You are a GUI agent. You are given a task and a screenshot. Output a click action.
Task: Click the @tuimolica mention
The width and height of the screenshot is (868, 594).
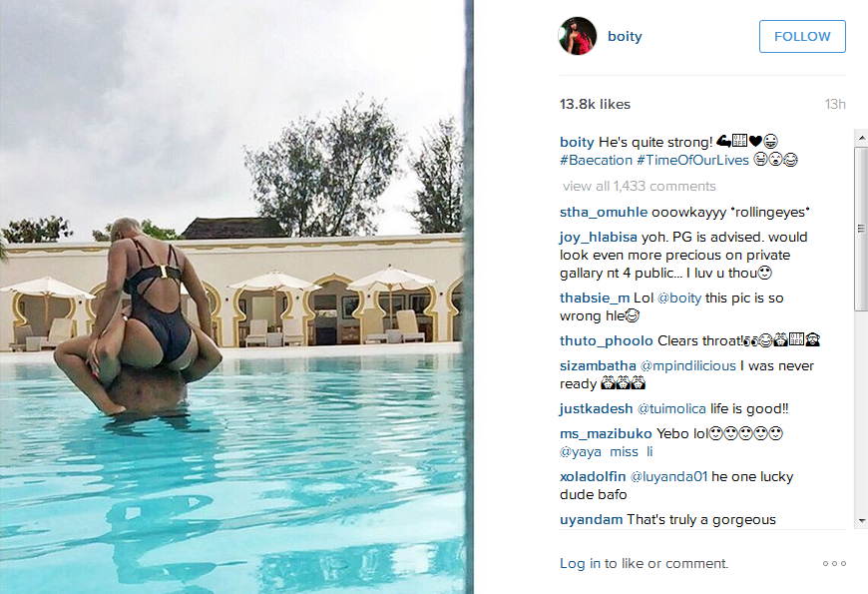click(x=671, y=409)
